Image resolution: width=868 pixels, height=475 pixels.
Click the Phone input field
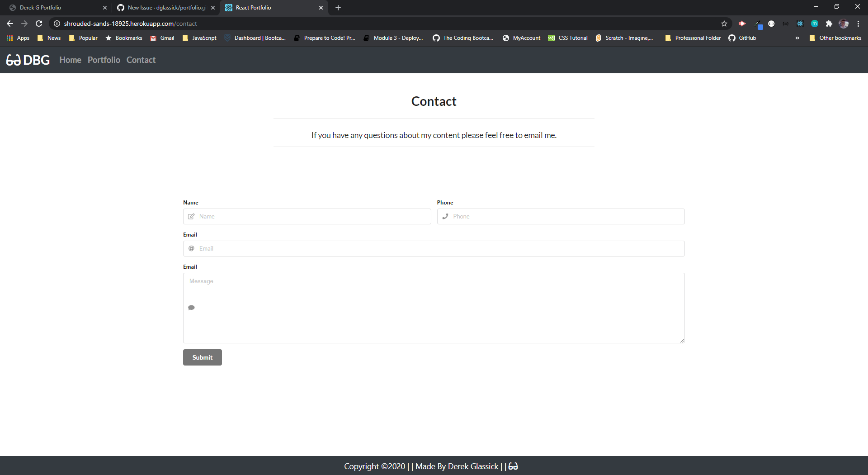pyautogui.click(x=561, y=216)
